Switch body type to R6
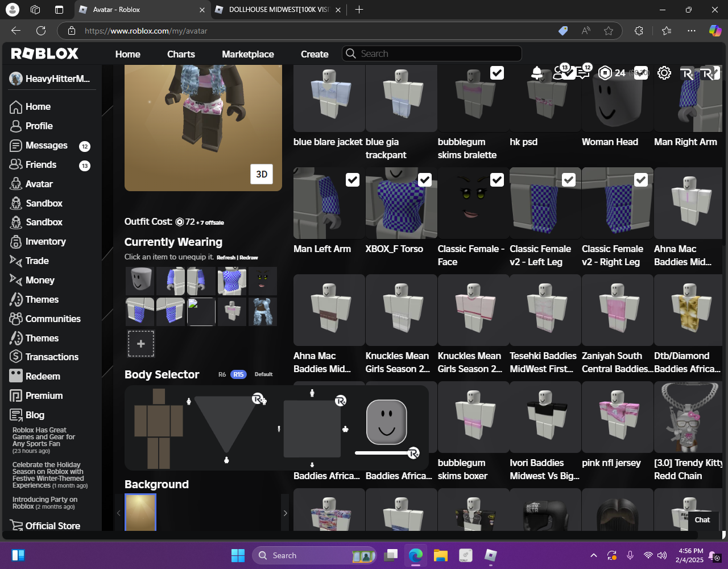Image resolution: width=728 pixels, height=569 pixels. coord(222,374)
